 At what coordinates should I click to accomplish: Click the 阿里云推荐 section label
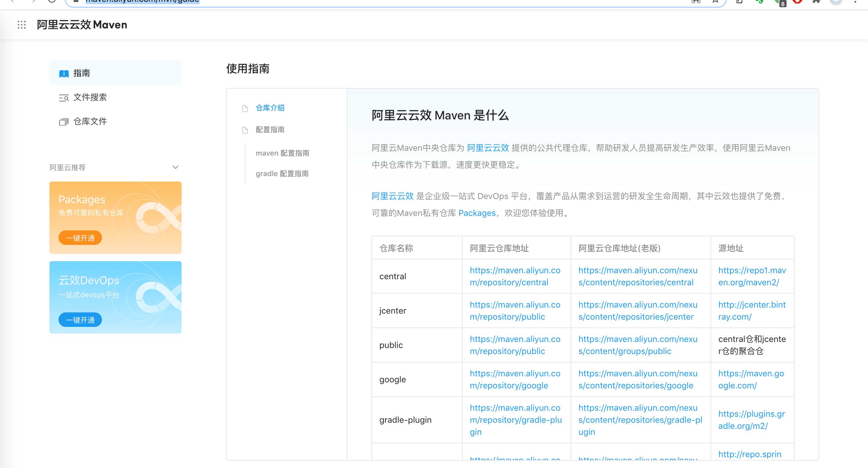[x=67, y=167]
